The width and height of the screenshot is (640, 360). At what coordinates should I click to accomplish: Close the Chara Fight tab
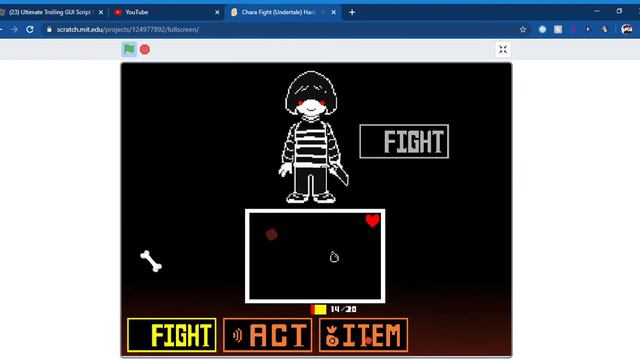click(x=333, y=12)
